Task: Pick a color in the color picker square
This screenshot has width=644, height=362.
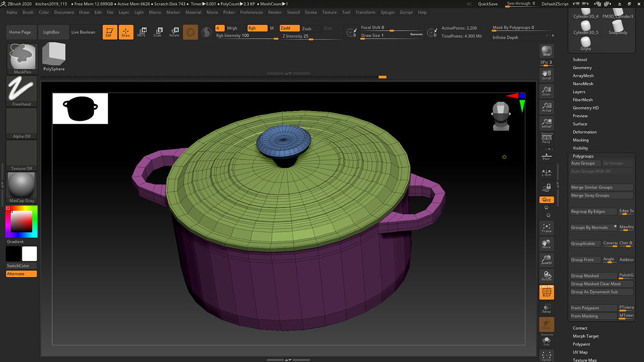Action: pos(21,221)
